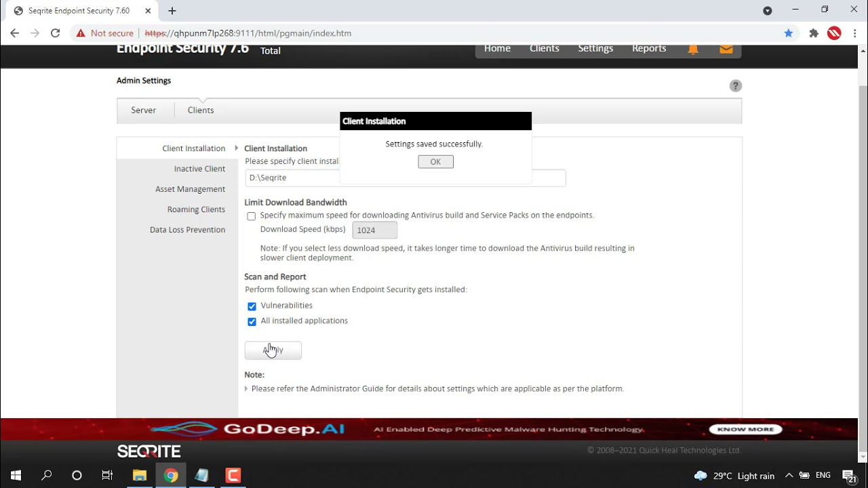Go back with browser back arrow
The image size is (868, 488).
15,33
